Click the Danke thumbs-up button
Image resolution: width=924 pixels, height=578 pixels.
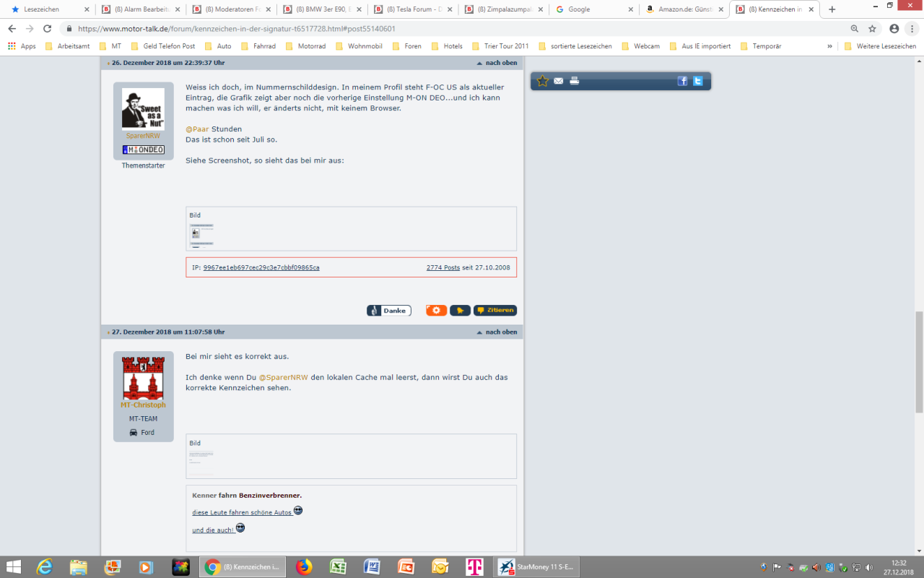388,311
